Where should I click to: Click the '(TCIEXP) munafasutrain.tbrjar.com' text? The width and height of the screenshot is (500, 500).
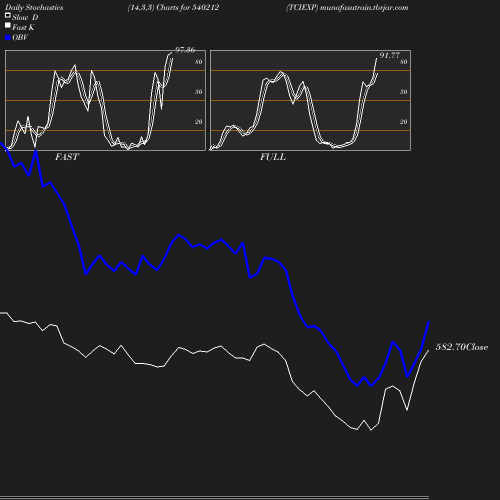pos(347,8)
